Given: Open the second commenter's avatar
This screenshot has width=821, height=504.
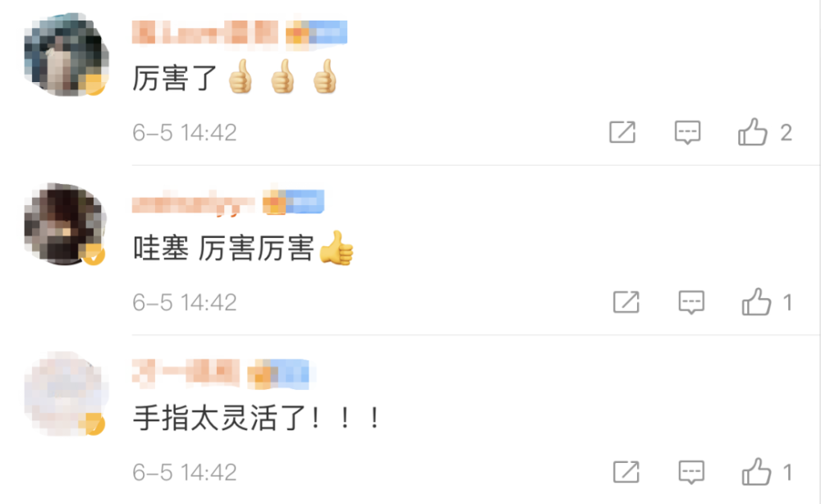Looking at the screenshot, I should 66,225.
